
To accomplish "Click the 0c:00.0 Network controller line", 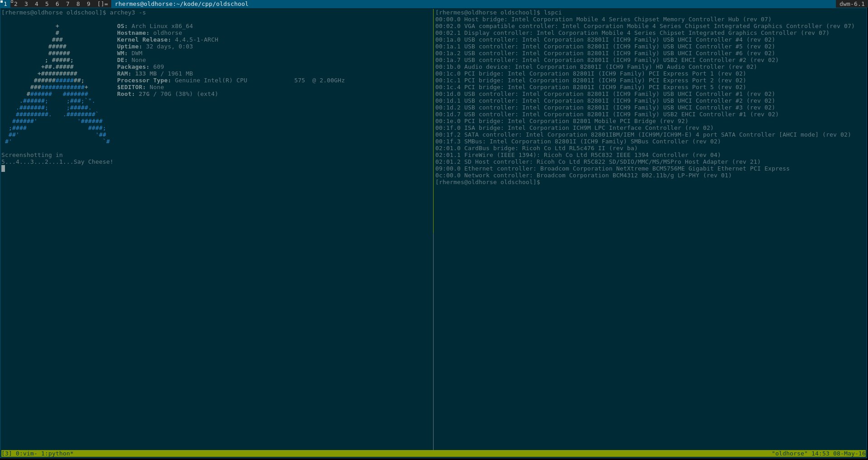I will tap(583, 175).
